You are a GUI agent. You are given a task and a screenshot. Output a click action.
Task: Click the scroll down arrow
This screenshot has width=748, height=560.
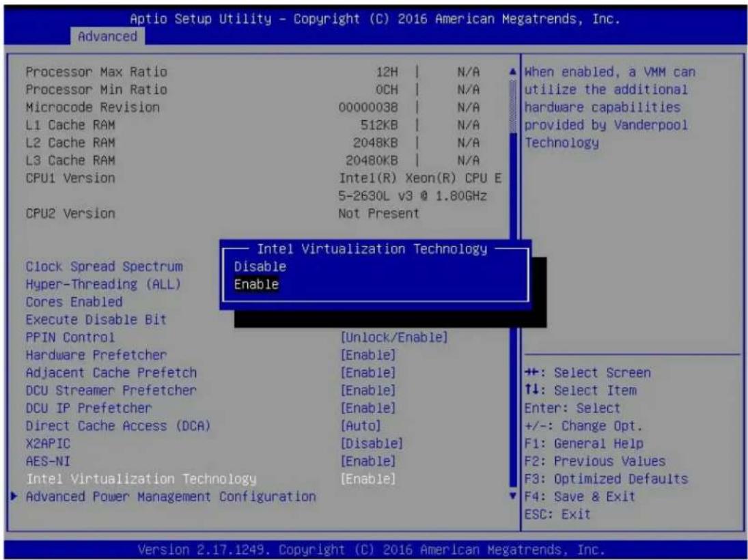pos(513,496)
